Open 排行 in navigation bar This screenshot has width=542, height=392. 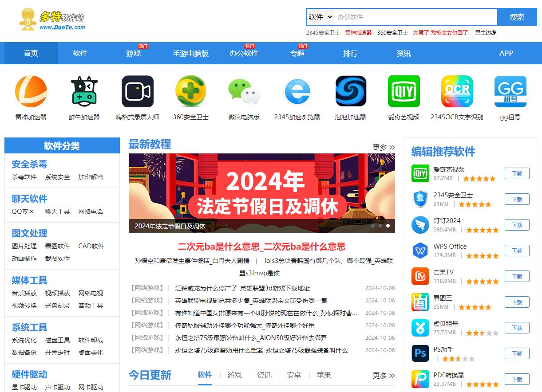coord(350,53)
